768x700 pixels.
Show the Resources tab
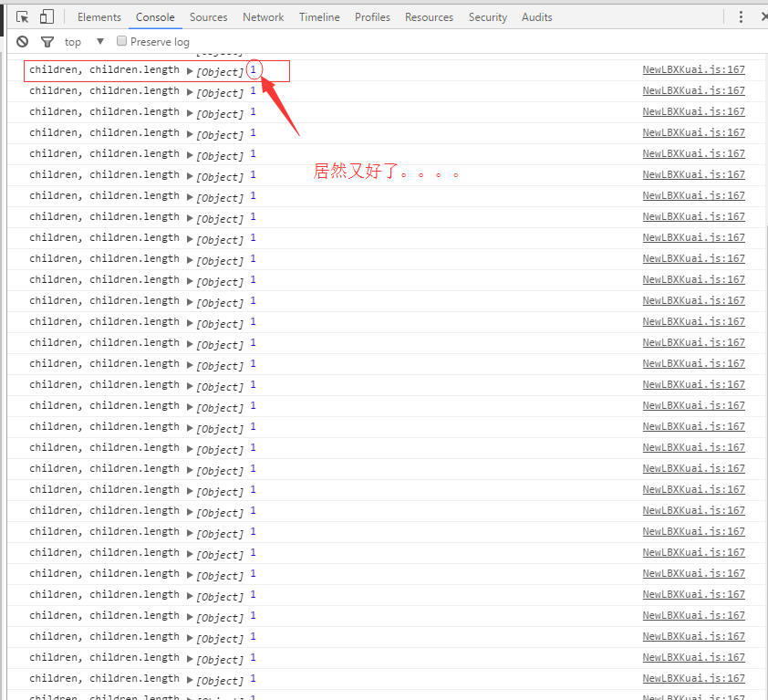pyautogui.click(x=429, y=17)
